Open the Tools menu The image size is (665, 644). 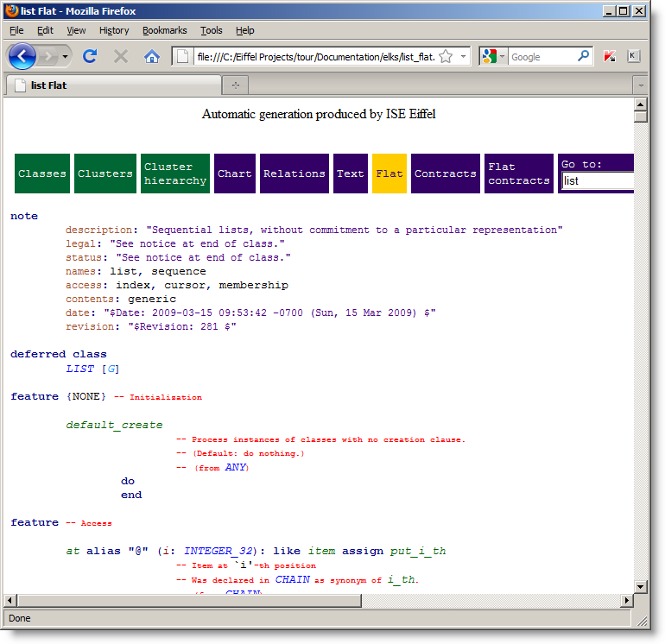coord(211,30)
